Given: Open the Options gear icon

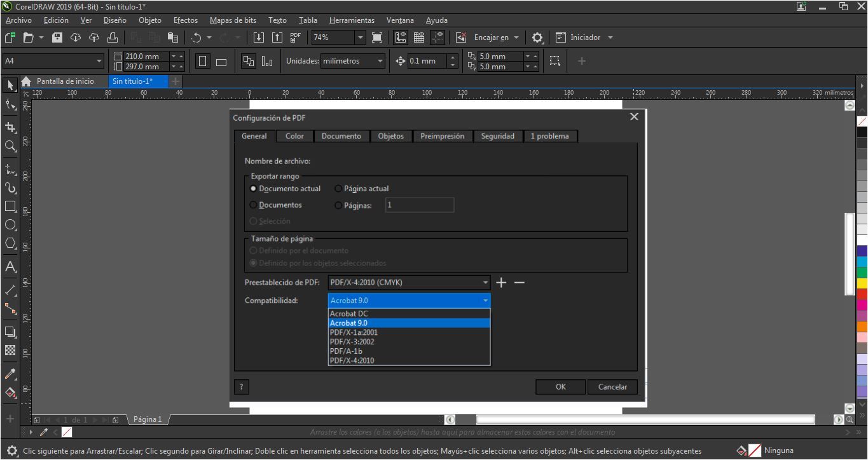Looking at the screenshot, I should (x=537, y=37).
